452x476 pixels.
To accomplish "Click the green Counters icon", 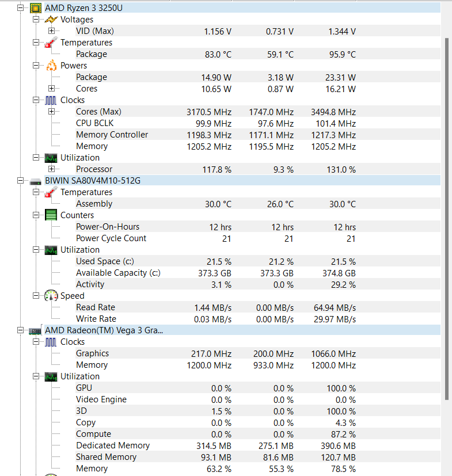I will pyautogui.click(x=51, y=215).
